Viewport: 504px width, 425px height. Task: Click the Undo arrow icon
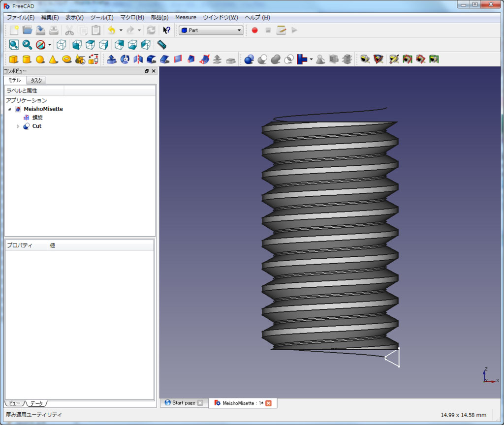point(112,30)
